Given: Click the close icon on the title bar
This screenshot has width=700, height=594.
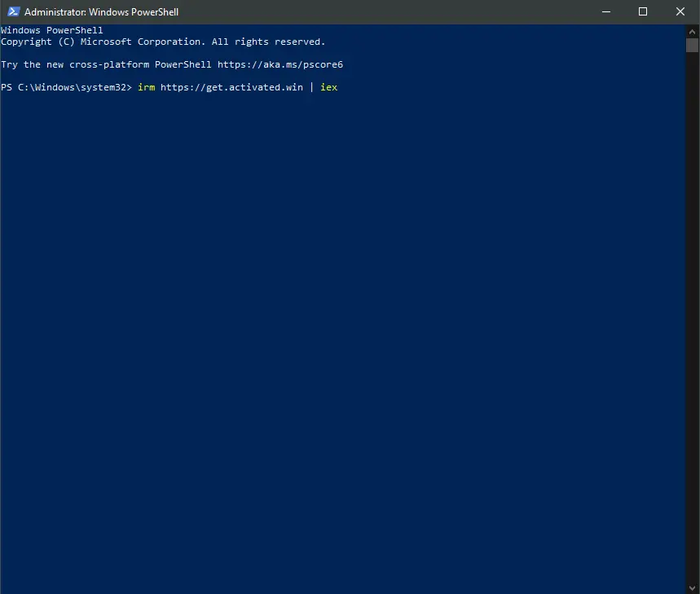Looking at the screenshot, I should point(680,11).
